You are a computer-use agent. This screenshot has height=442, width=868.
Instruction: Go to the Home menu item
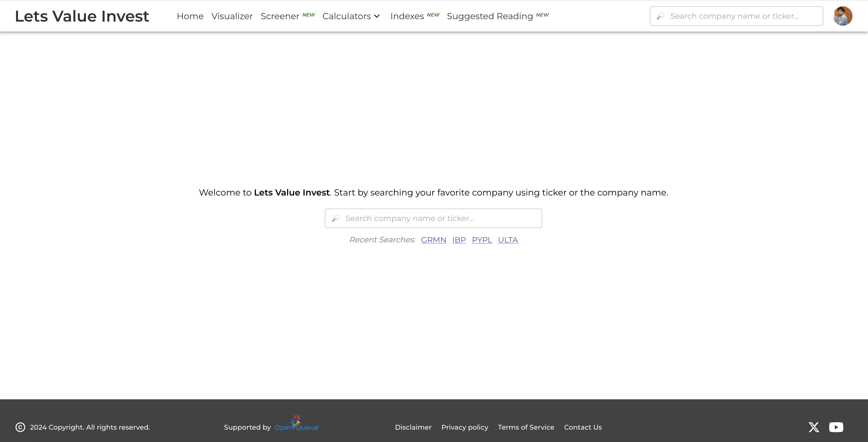click(190, 16)
